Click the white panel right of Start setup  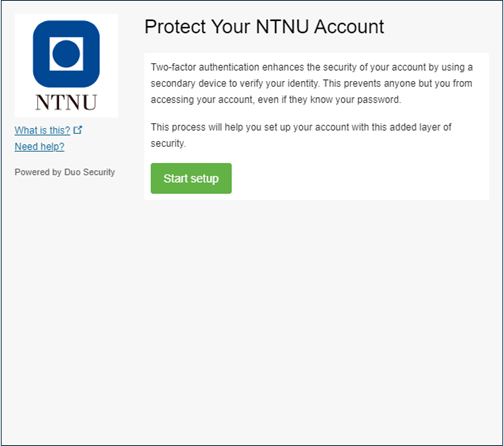pyautogui.click(x=360, y=178)
